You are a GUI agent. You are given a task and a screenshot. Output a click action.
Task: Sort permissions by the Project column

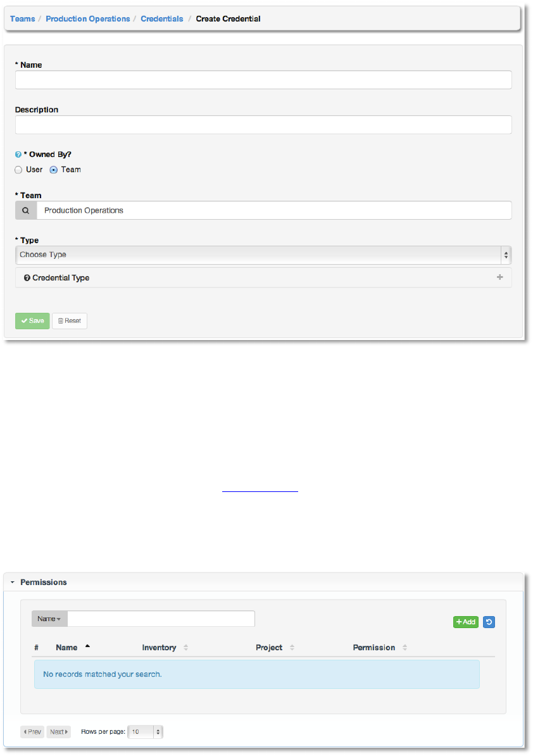[292, 648]
